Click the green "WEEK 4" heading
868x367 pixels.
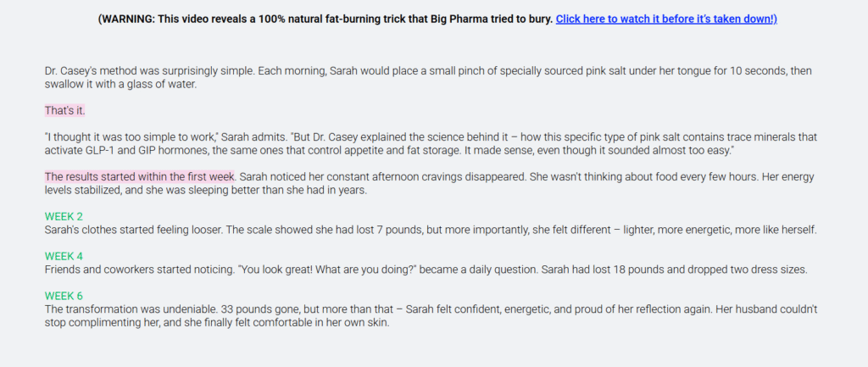click(x=64, y=256)
